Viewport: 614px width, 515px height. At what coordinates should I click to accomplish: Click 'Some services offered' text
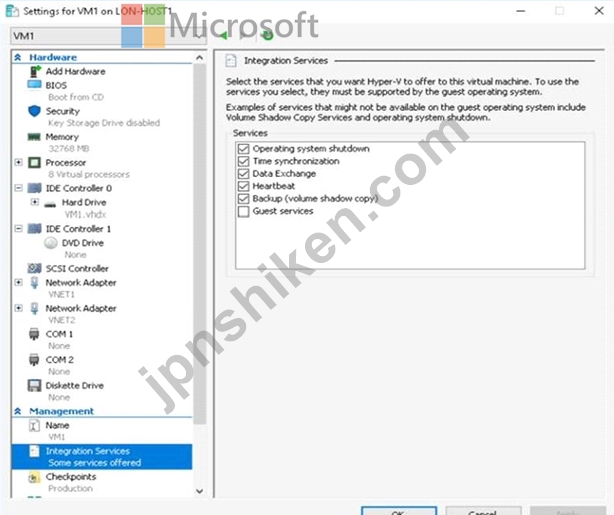click(x=95, y=463)
